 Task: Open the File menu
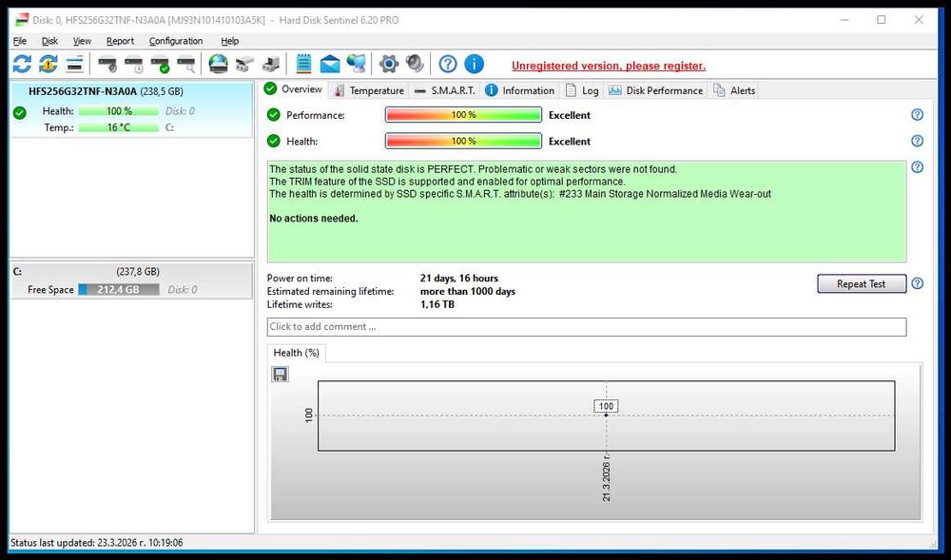point(20,41)
